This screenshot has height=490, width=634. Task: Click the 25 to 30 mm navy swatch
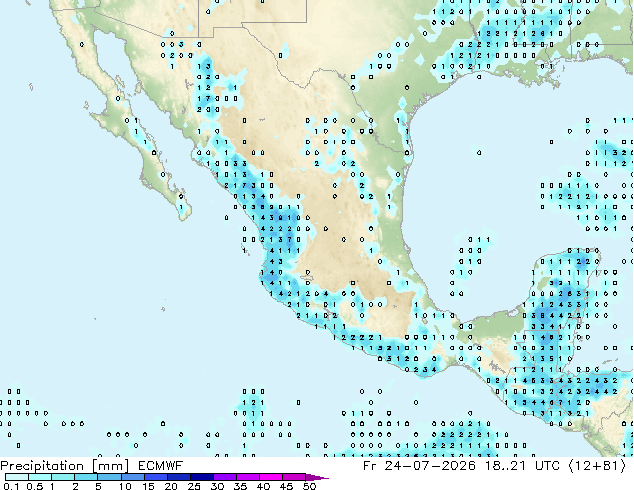pos(201,477)
